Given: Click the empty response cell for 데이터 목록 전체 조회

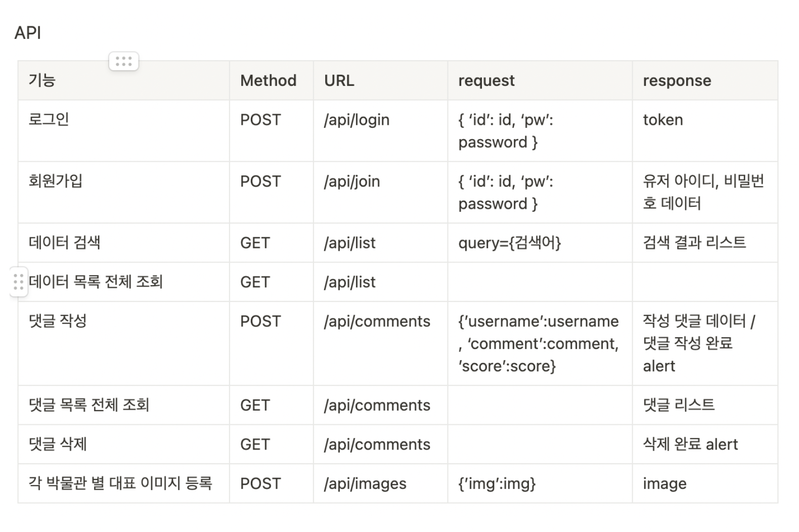Looking at the screenshot, I should point(704,282).
